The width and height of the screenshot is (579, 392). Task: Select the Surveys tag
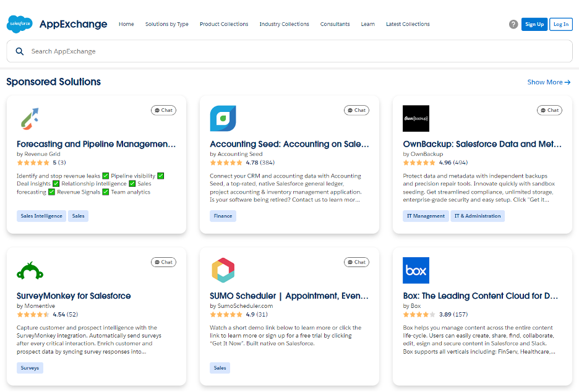[x=30, y=368]
